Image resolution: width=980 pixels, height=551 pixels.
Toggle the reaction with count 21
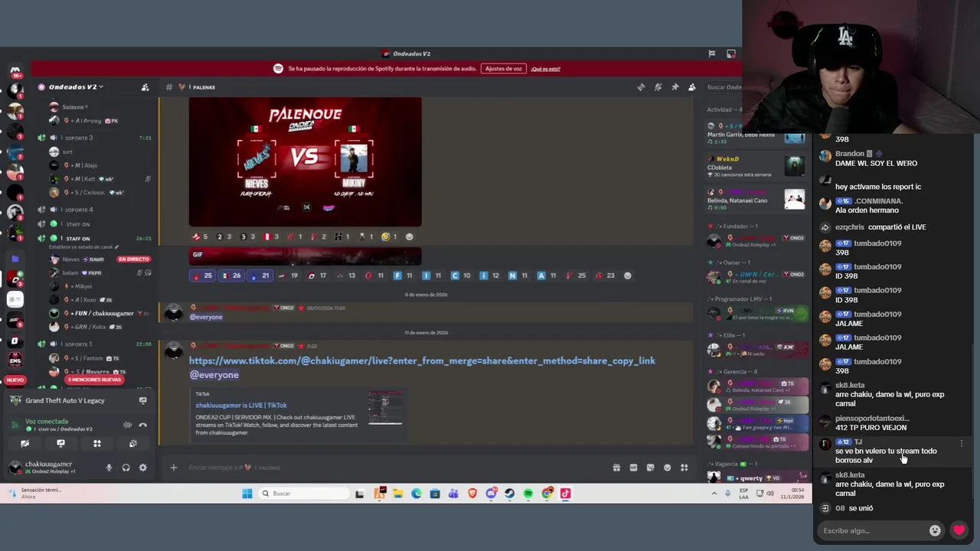260,275
